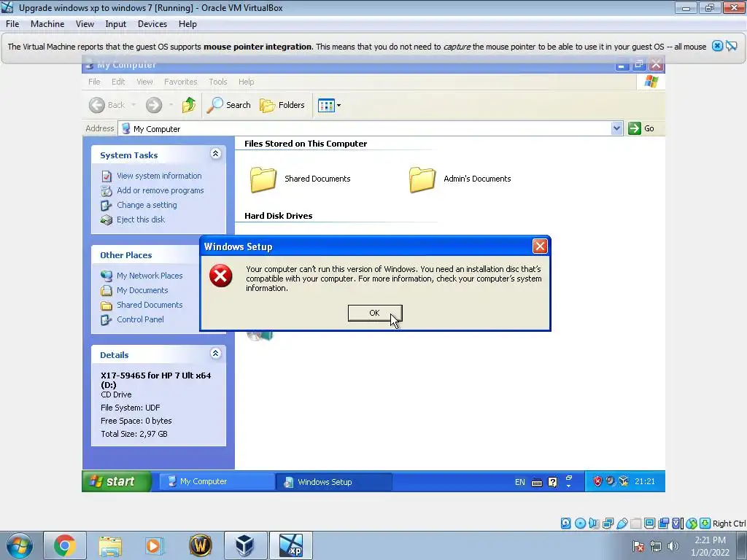
Task: Open the media player on the host taskbar
Action: coord(153,545)
